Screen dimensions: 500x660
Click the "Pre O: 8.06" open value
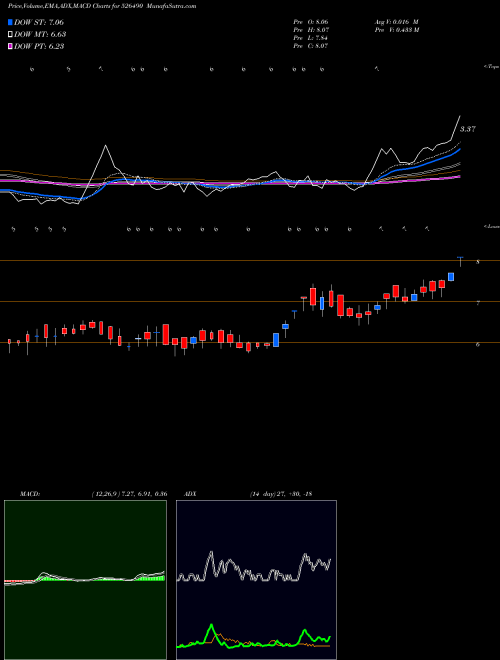311,22
